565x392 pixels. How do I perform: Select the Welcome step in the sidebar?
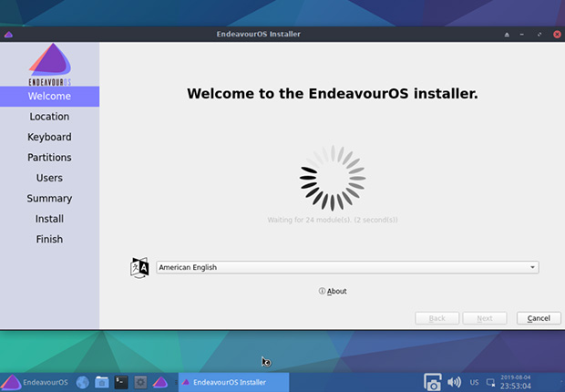point(50,97)
